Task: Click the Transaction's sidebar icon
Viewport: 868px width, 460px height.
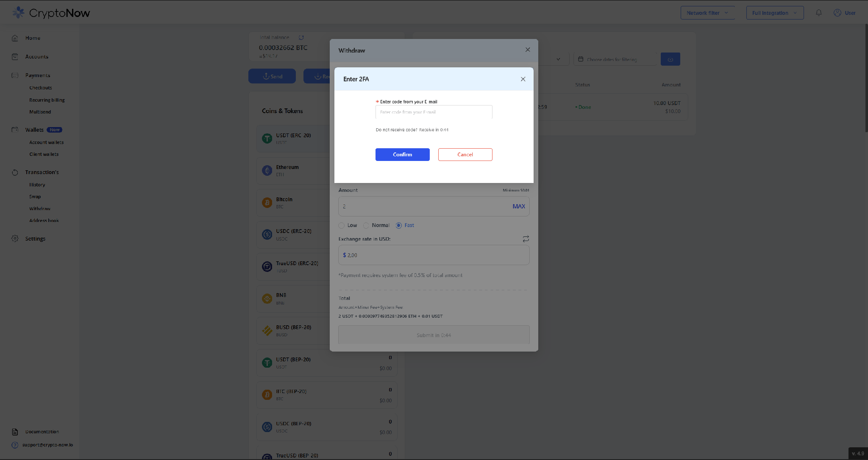Action: pyautogui.click(x=15, y=172)
